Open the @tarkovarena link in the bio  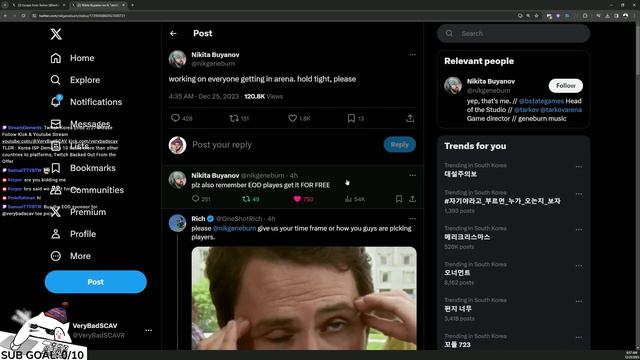pos(561,110)
